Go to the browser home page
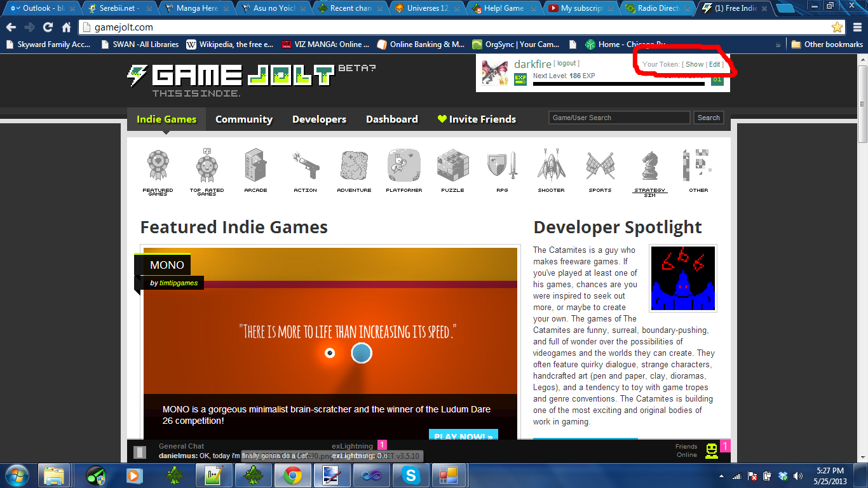868x488 pixels. (x=66, y=27)
